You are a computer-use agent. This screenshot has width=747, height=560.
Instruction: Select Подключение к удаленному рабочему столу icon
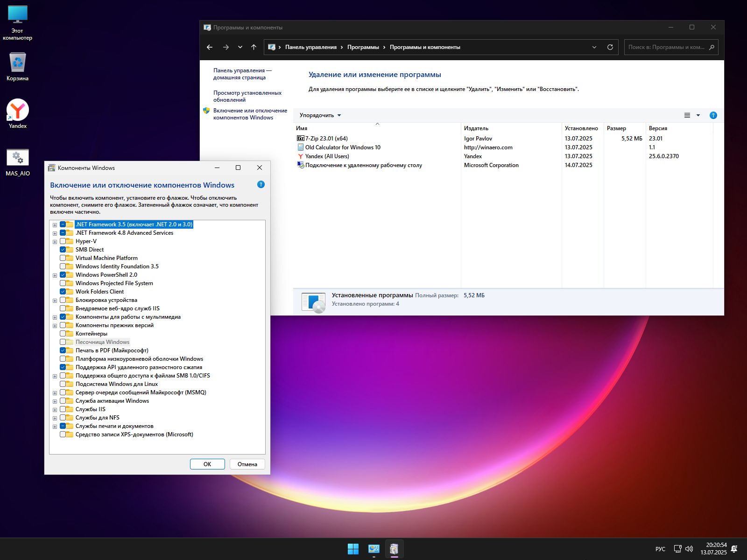(301, 165)
